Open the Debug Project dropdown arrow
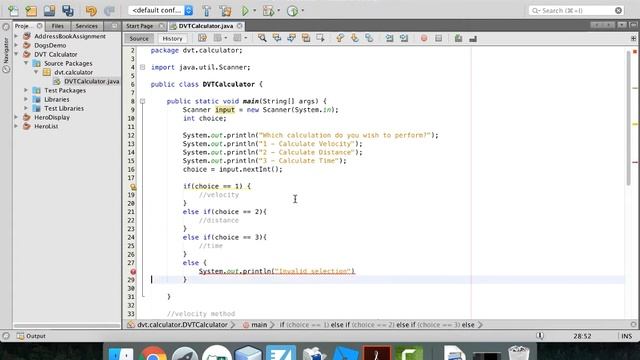The image size is (640, 360). (278, 10)
